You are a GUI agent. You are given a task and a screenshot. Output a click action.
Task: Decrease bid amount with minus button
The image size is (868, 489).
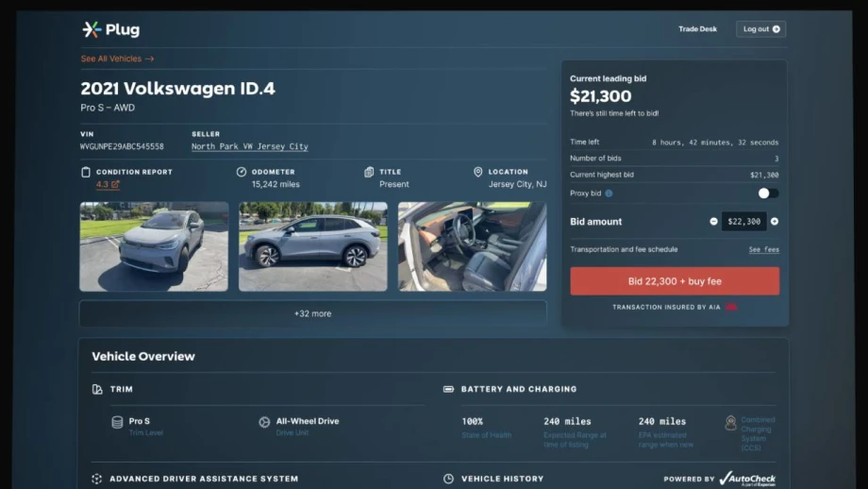tap(713, 222)
